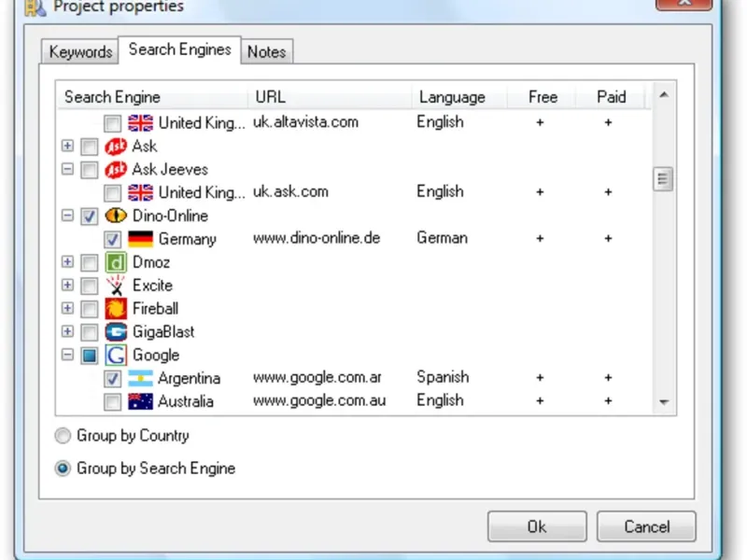Click the Spanish language cell

click(443, 377)
